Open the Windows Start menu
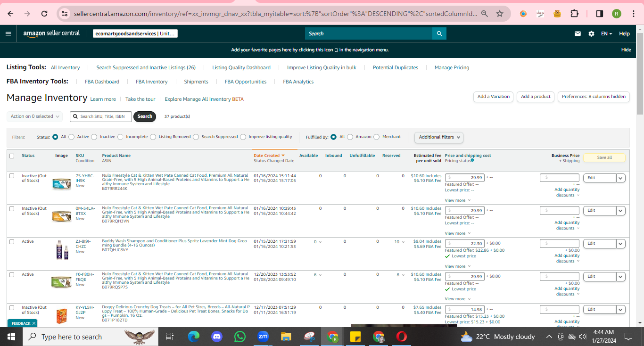Viewport: 644px width, 346px height. (11, 337)
